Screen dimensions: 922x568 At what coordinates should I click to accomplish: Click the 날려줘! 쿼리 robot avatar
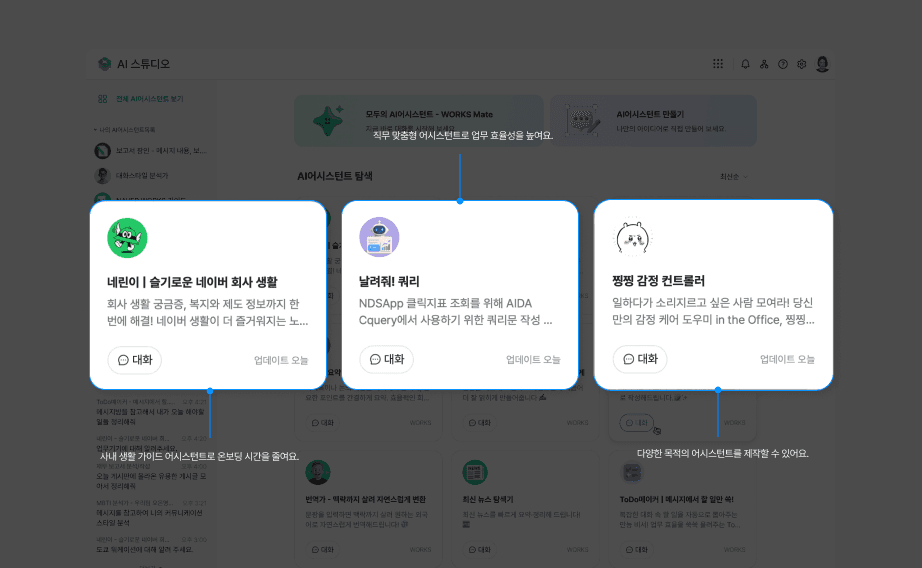[x=379, y=237]
